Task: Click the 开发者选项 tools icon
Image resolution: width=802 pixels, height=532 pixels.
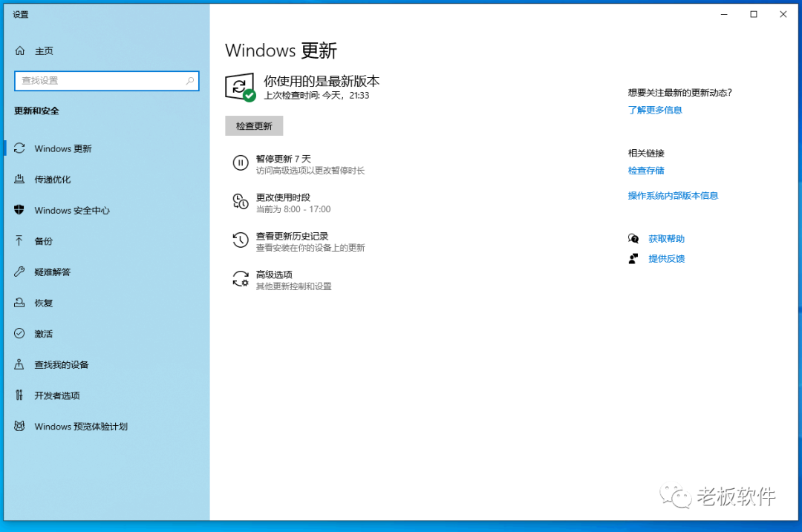Action: click(x=19, y=395)
